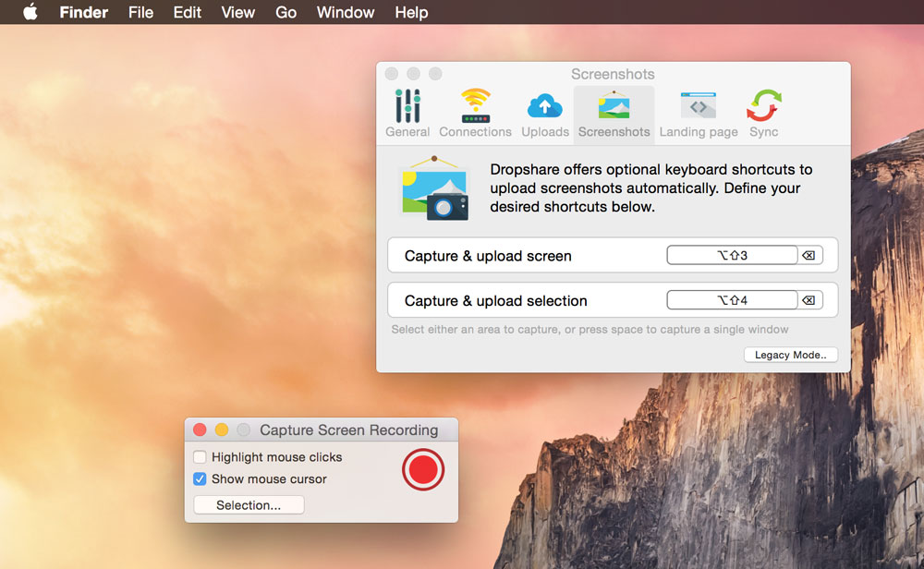The image size is (924, 569).
Task: Minimize the Capture Screen Recording window
Action: click(222, 430)
